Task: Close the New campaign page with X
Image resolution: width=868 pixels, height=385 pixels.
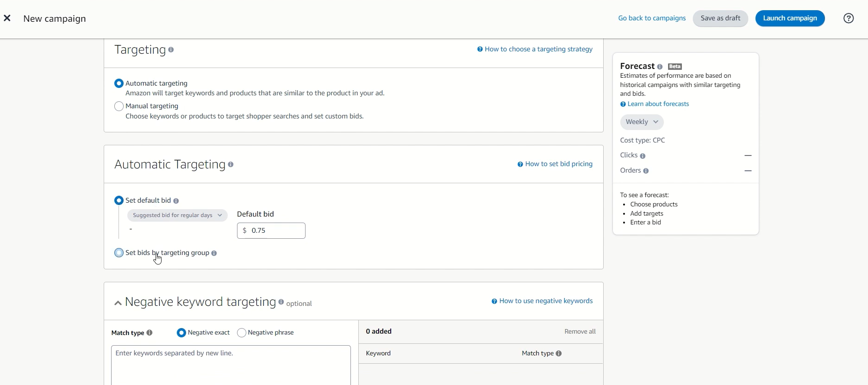Action: point(7,18)
